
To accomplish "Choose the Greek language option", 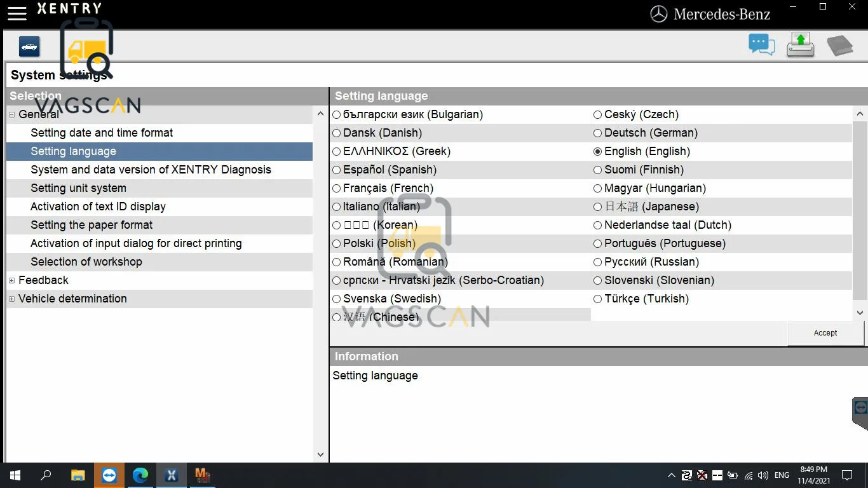I will tap(337, 152).
